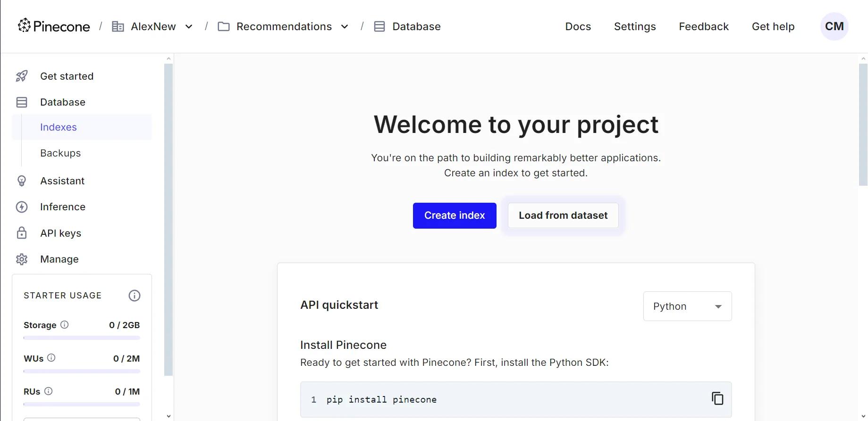Click the sidebar scroll down arrow
This screenshot has width=868, height=421.
point(169,416)
